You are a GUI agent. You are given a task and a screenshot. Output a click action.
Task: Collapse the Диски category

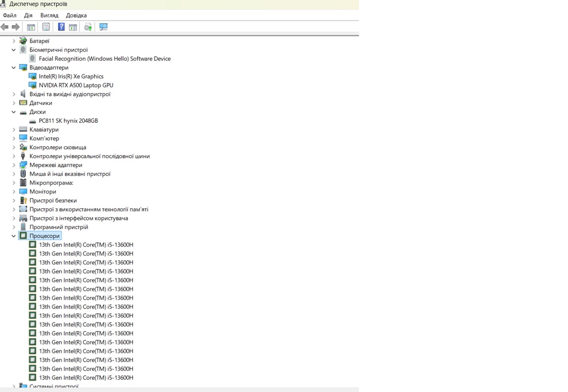pyautogui.click(x=14, y=112)
